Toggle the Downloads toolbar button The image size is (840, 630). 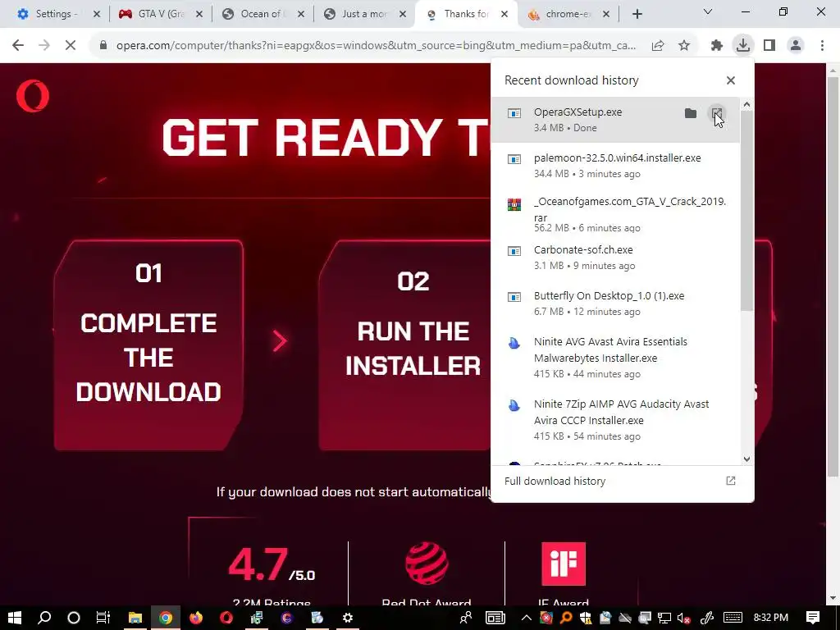tap(743, 46)
